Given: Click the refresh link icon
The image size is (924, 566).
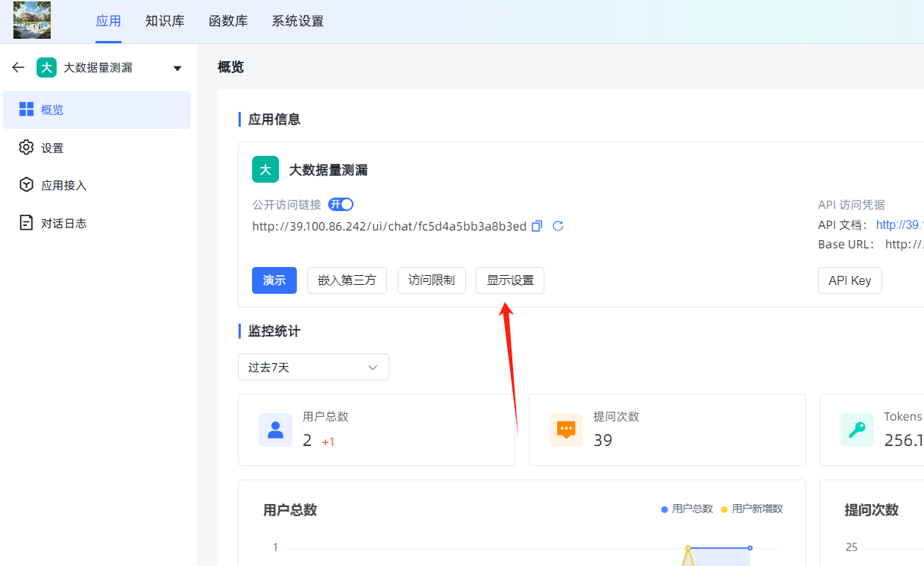Looking at the screenshot, I should tap(558, 226).
